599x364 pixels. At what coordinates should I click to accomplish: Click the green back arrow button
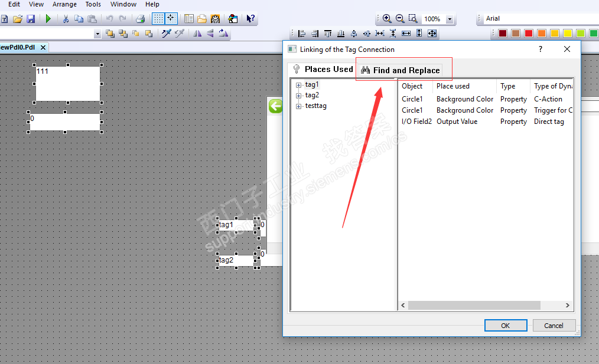point(275,106)
